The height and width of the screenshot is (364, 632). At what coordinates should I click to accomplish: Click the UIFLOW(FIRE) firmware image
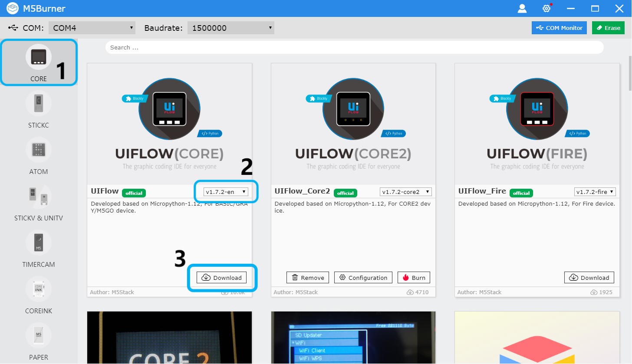click(537, 124)
